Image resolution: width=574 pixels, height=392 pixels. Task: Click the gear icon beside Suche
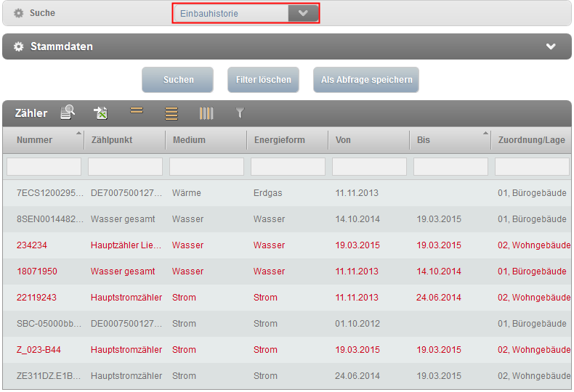pyautogui.click(x=19, y=13)
